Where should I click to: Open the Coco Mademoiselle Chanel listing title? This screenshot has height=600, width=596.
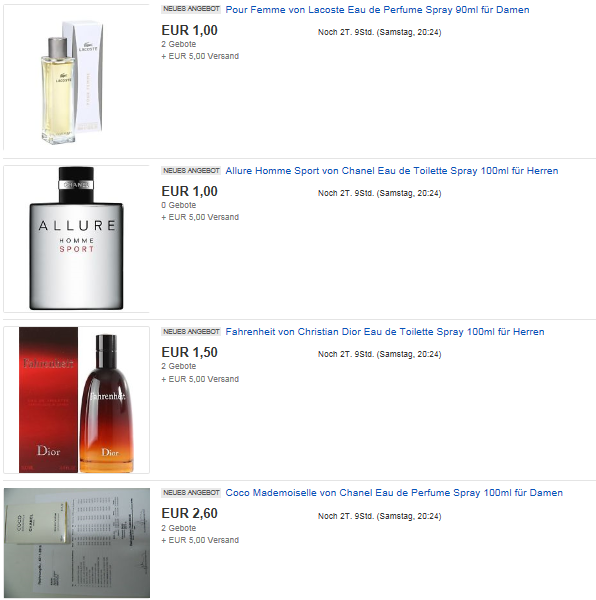[x=394, y=493]
